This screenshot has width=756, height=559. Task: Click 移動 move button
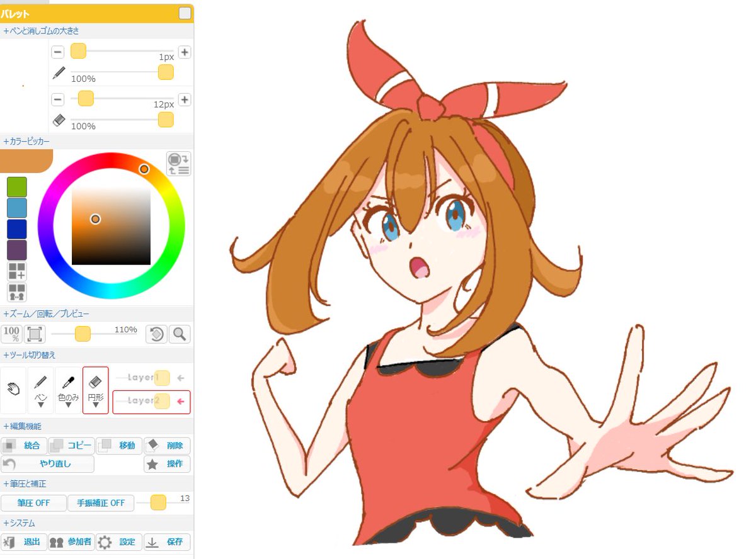(x=119, y=446)
